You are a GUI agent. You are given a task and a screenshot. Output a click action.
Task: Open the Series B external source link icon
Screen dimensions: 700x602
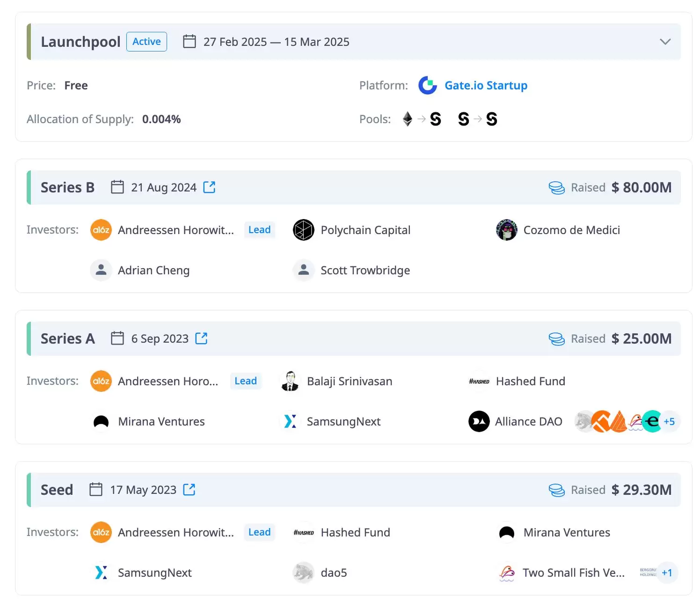coord(209,187)
